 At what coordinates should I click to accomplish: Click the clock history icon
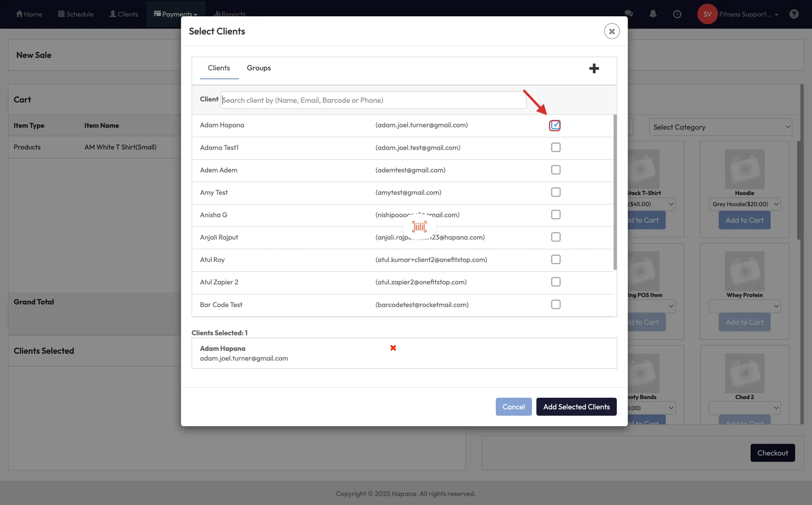677,14
